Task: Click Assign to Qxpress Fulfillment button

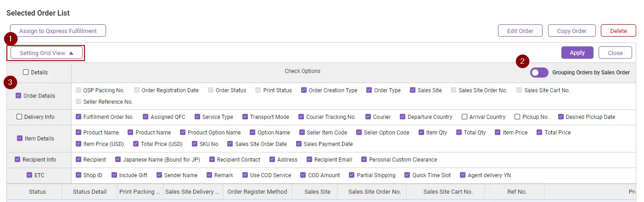Action: coord(58,31)
